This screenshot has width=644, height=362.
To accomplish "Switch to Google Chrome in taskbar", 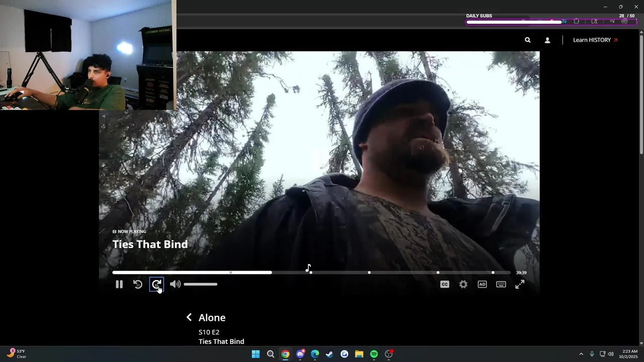I will (x=285, y=354).
